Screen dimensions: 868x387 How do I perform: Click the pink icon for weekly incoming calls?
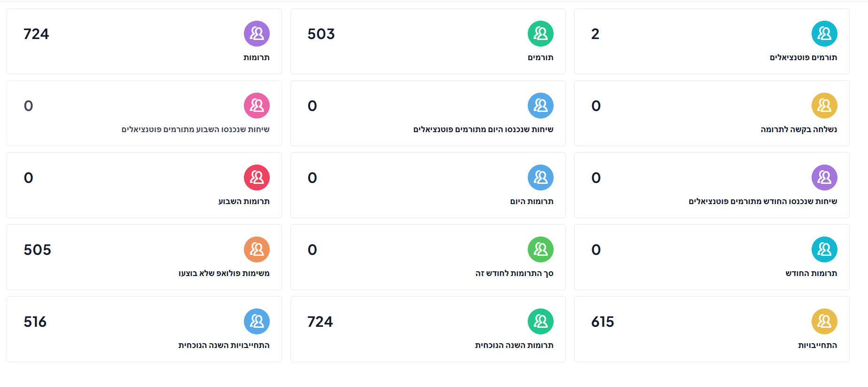(257, 105)
